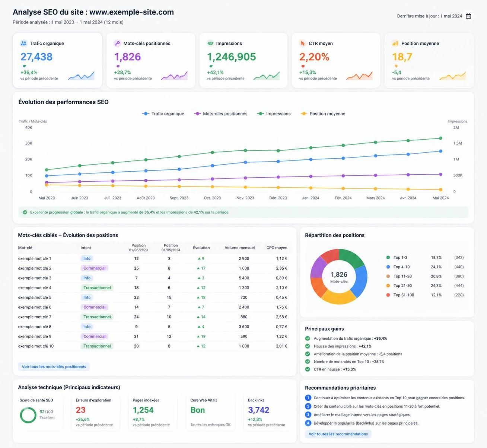Click the Trafic organique users icon
The height and width of the screenshot is (448, 487).
[23, 43]
